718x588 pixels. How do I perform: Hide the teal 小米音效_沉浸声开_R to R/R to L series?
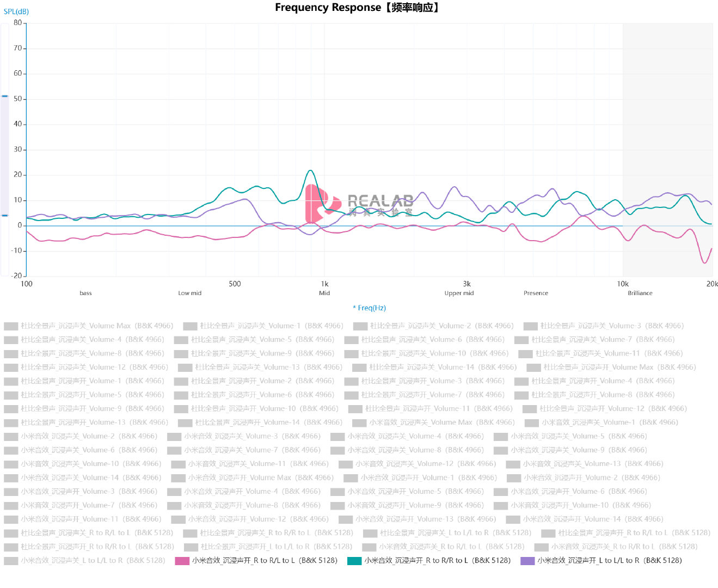click(x=429, y=561)
